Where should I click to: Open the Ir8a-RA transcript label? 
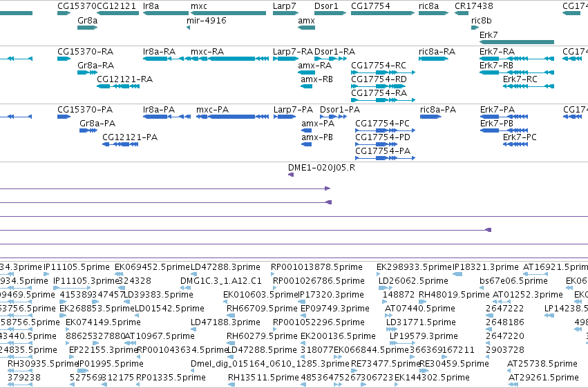(x=159, y=51)
